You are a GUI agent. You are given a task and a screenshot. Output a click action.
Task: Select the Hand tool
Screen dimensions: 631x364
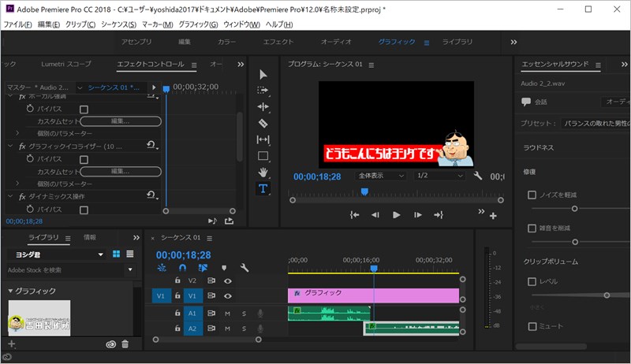pyautogui.click(x=263, y=173)
